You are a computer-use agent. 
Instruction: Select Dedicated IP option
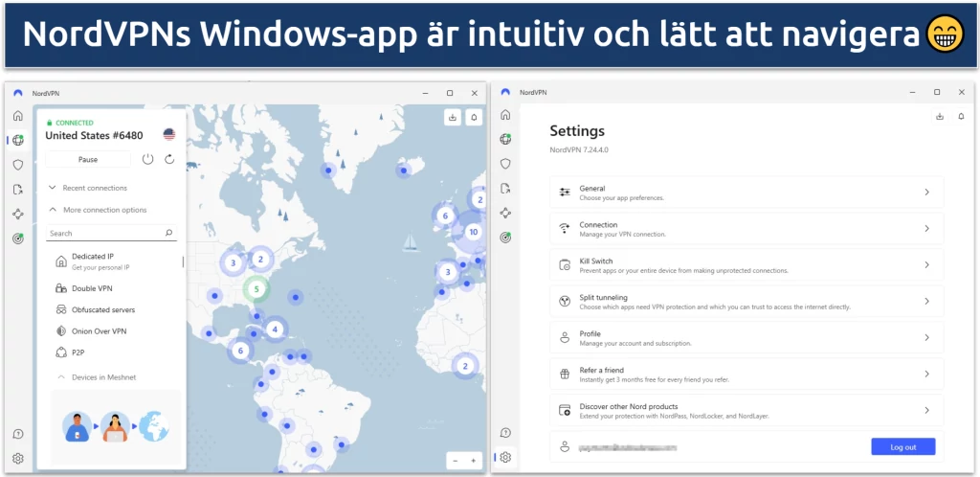click(113, 261)
